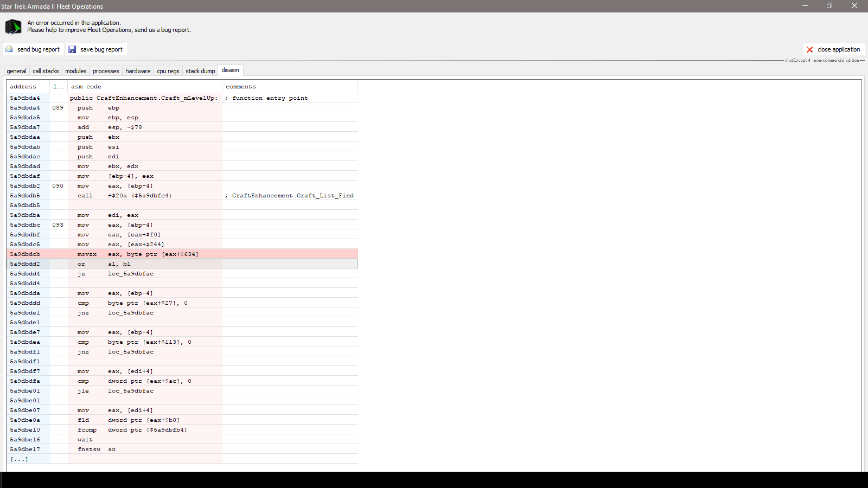Click address 5a9dbdaf
The width and height of the screenshot is (868, 488).
pyautogui.click(x=25, y=176)
